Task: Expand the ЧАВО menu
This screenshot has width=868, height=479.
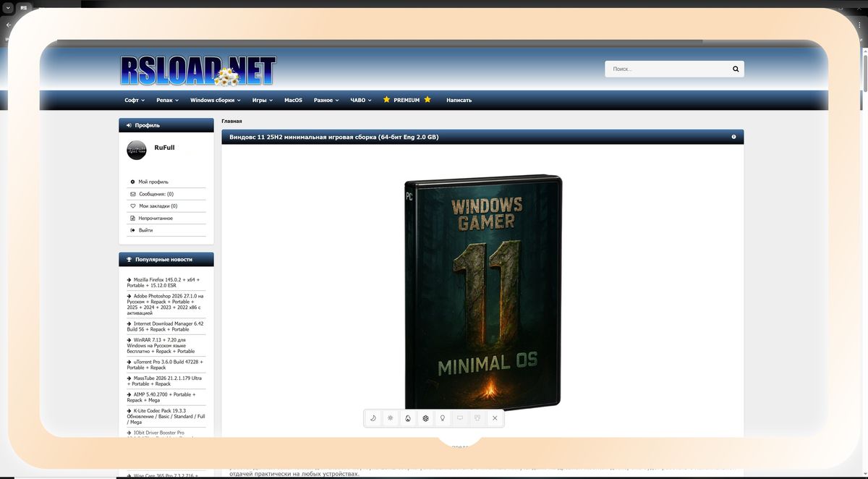Action: click(x=361, y=101)
